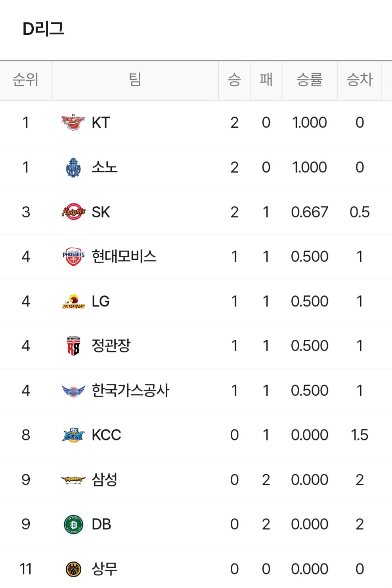392x588 pixels.
Task: Click the DB Promy team logo
Action: pos(73,525)
